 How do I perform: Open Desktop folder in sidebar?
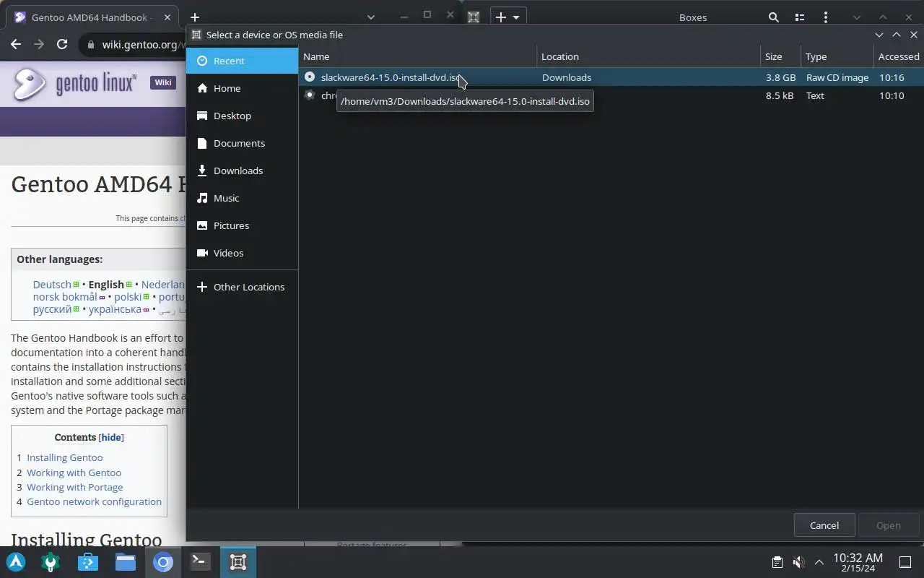pyautogui.click(x=242, y=116)
